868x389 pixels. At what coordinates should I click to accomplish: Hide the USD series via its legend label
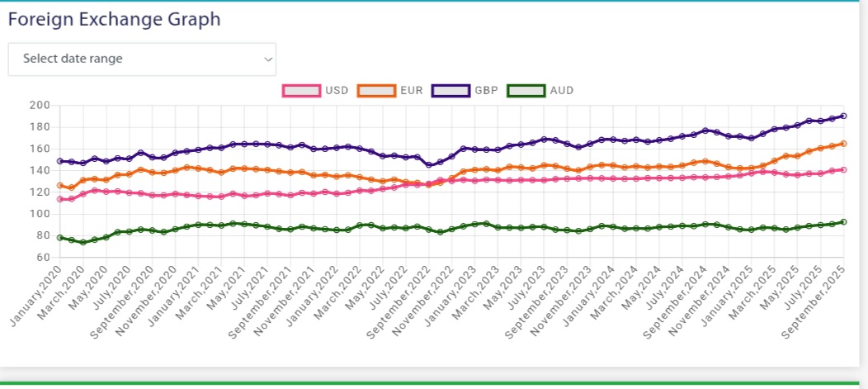pos(336,90)
